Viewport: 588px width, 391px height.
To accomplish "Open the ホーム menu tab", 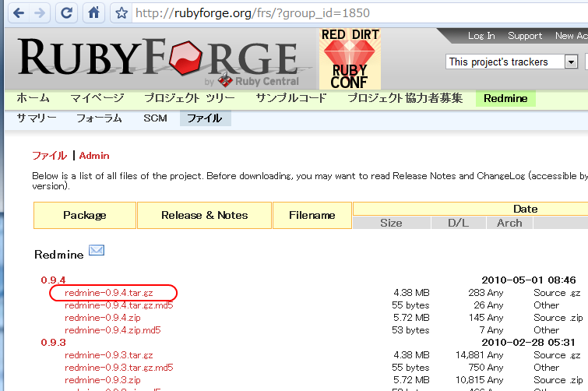I will point(33,98).
